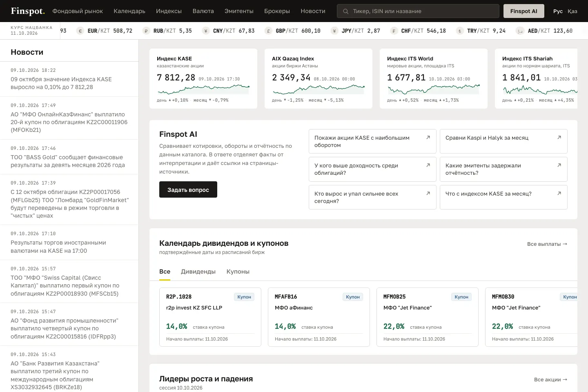Click the RUB currency coin icon

coord(146,31)
